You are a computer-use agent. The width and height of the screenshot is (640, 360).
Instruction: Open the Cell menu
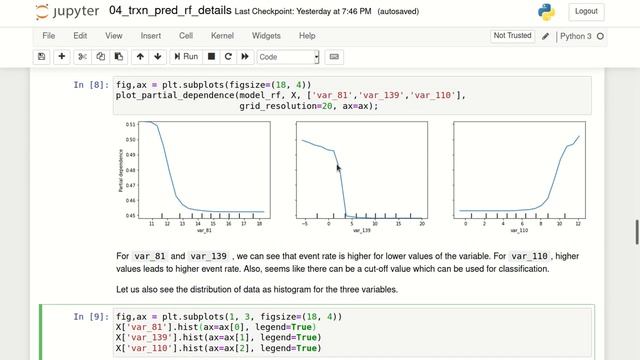[186, 36]
